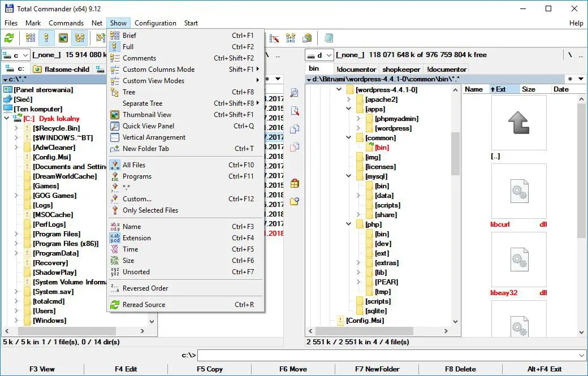Select the libcurl dll thumbnail
The image size is (588, 376).
(x=519, y=191)
